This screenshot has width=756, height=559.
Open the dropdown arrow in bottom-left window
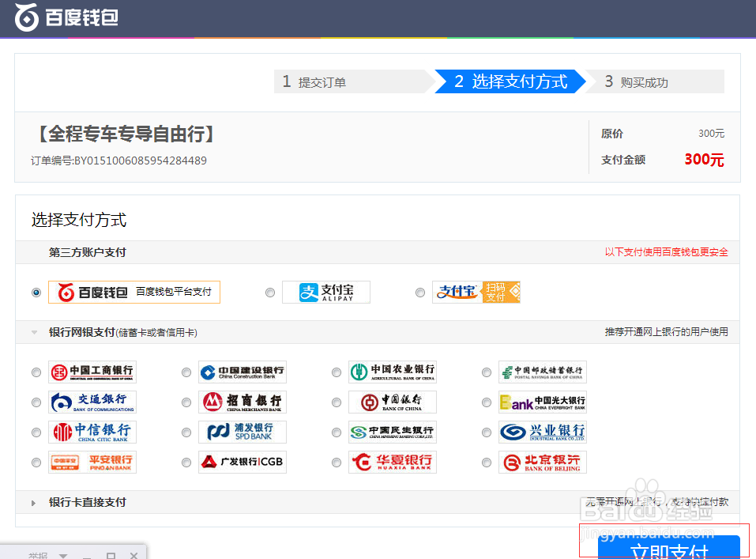click(63, 556)
